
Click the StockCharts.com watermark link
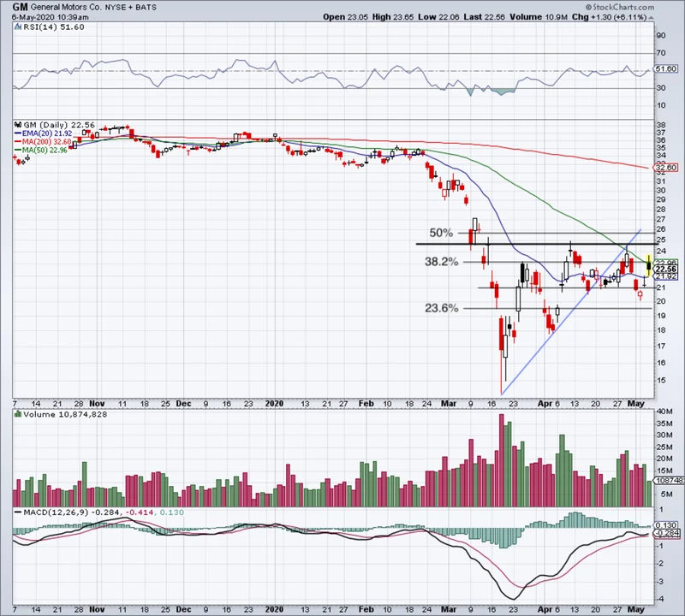click(x=646, y=8)
